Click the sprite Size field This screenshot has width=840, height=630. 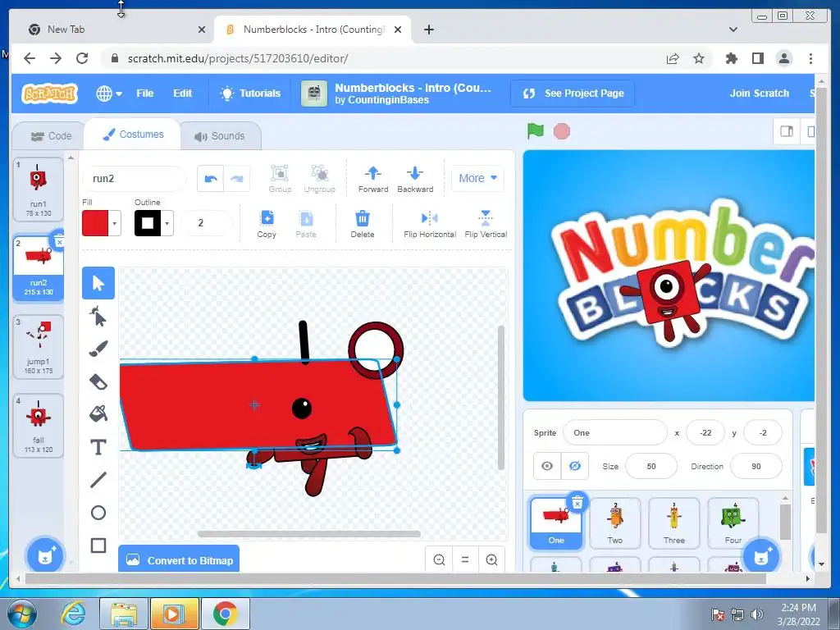tap(651, 466)
